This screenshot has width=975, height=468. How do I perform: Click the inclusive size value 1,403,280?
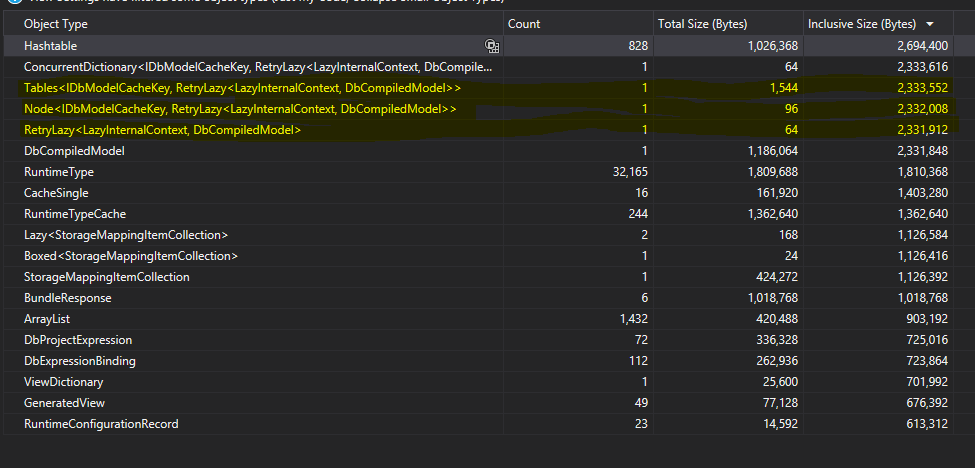pos(923,193)
